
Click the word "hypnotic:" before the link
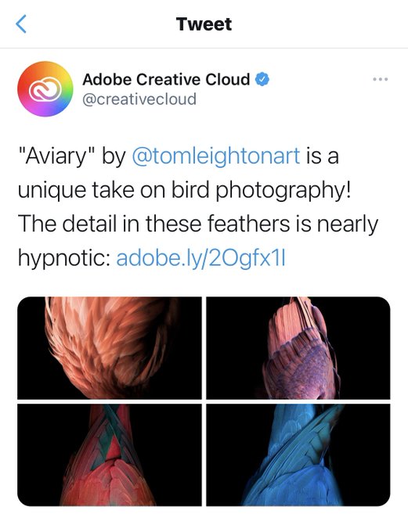(x=64, y=259)
